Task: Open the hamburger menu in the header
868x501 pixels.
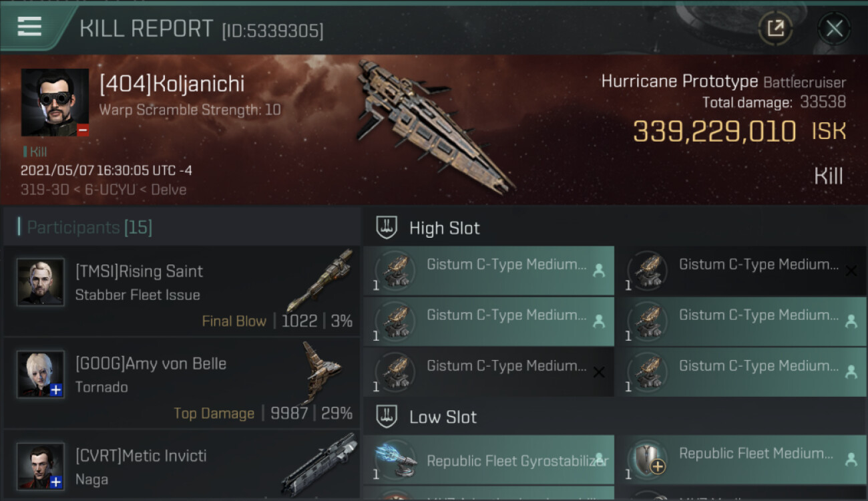Action: (x=29, y=27)
